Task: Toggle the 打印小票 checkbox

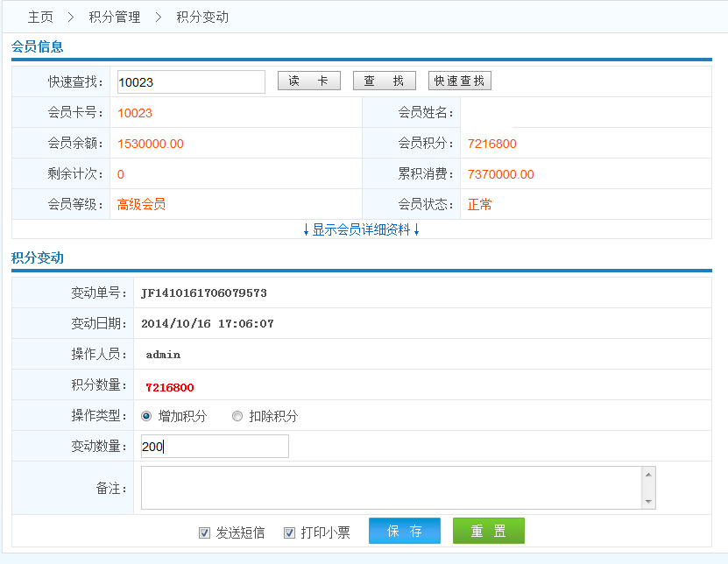Action: 290,532
